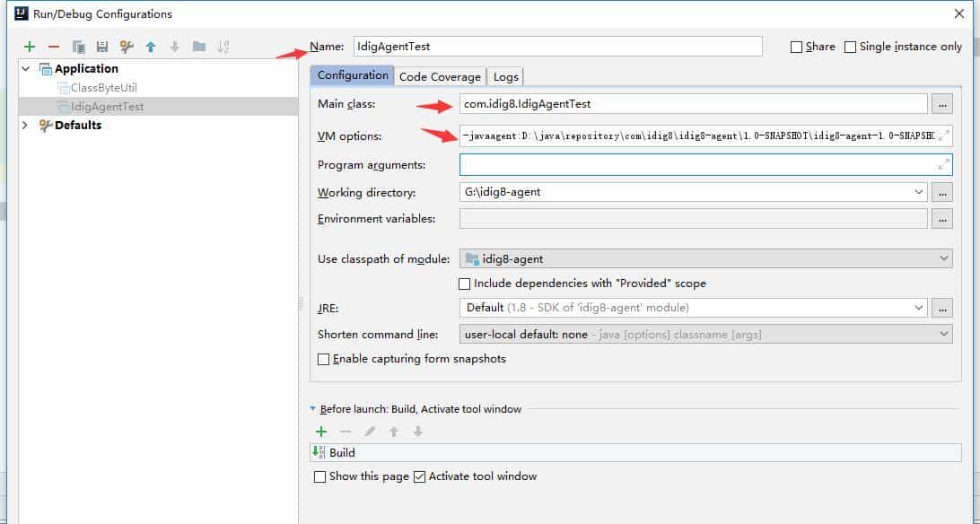Create new folder in configurations toolbar
The image size is (980, 524).
coord(199,47)
